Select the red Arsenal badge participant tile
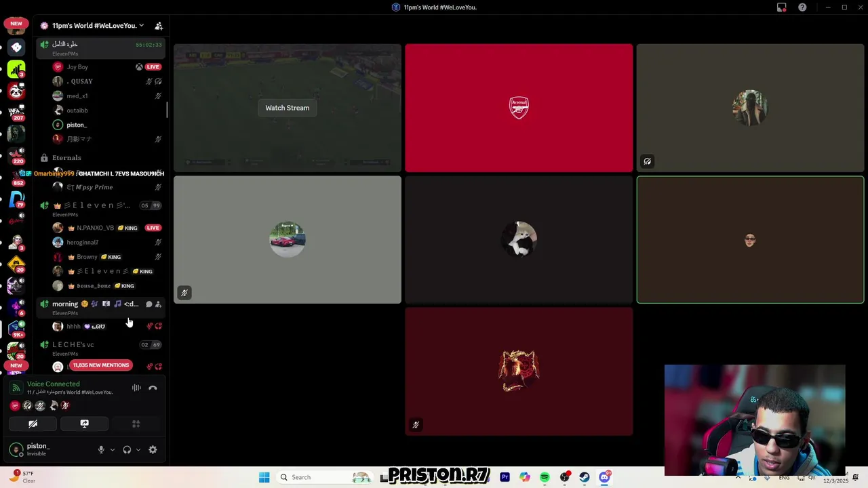Image resolution: width=868 pixels, height=488 pixels. (x=519, y=108)
